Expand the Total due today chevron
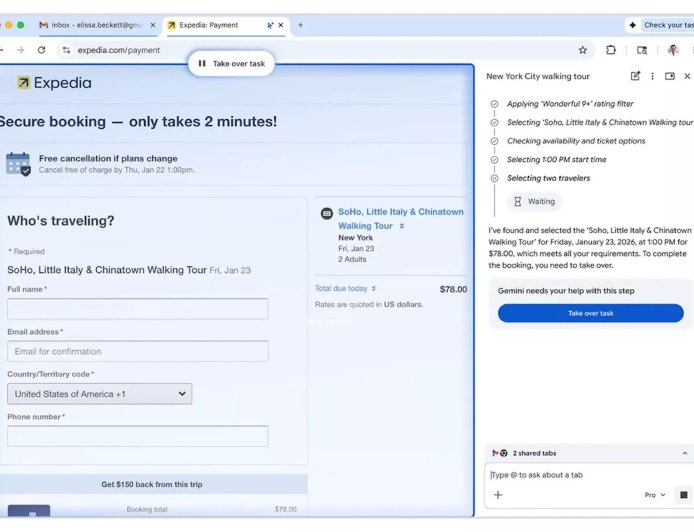 [375, 289]
